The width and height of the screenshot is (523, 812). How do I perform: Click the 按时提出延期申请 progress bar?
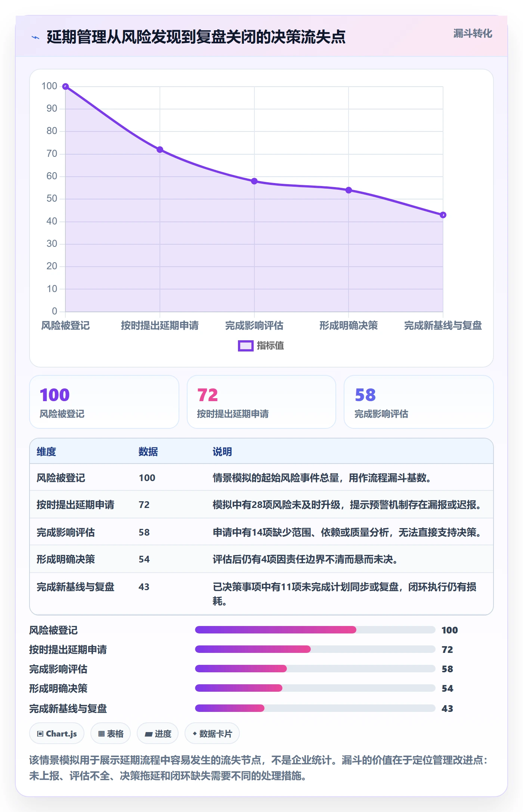[x=315, y=650]
